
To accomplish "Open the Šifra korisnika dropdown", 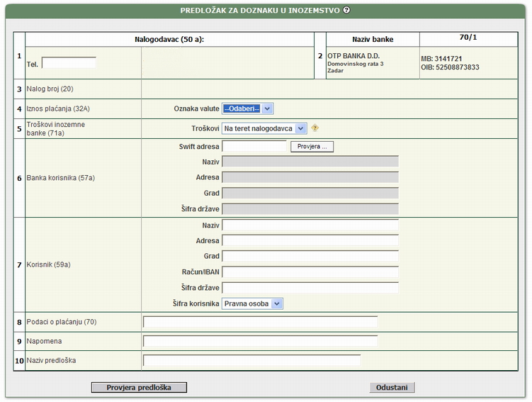I will 252,303.
